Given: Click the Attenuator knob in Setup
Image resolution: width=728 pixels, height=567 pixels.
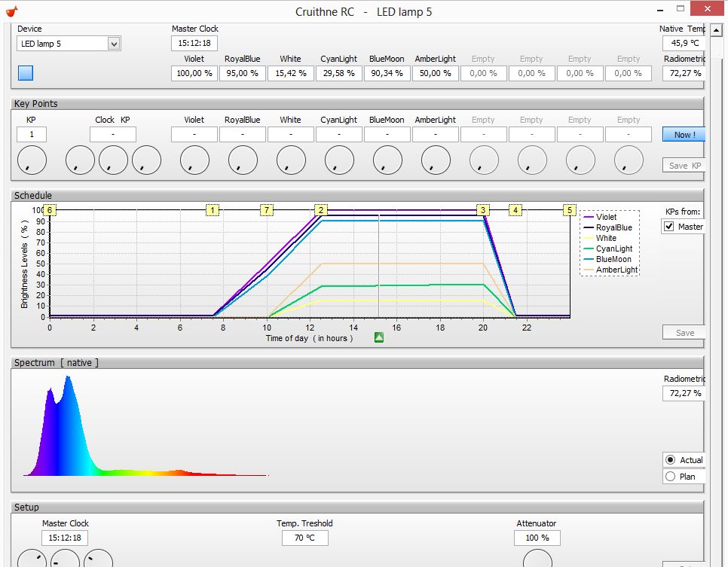Looking at the screenshot, I should point(537,559).
